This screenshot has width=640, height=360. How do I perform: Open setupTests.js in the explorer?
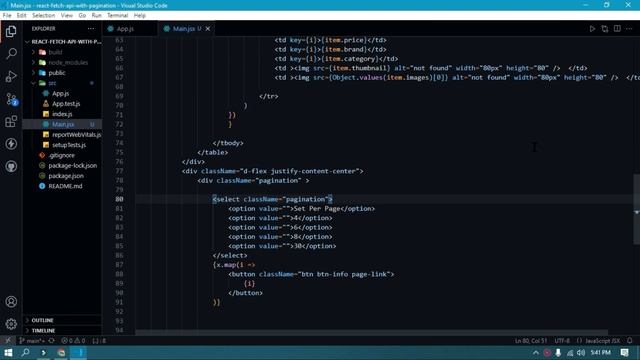[x=69, y=145]
